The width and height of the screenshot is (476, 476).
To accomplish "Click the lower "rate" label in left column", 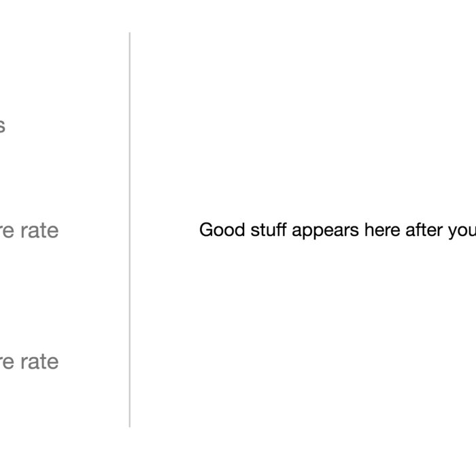I will 39,361.
